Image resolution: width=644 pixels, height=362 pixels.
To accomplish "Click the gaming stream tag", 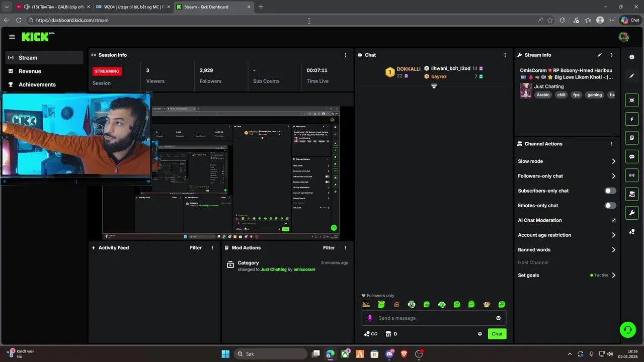I will 594,95.
